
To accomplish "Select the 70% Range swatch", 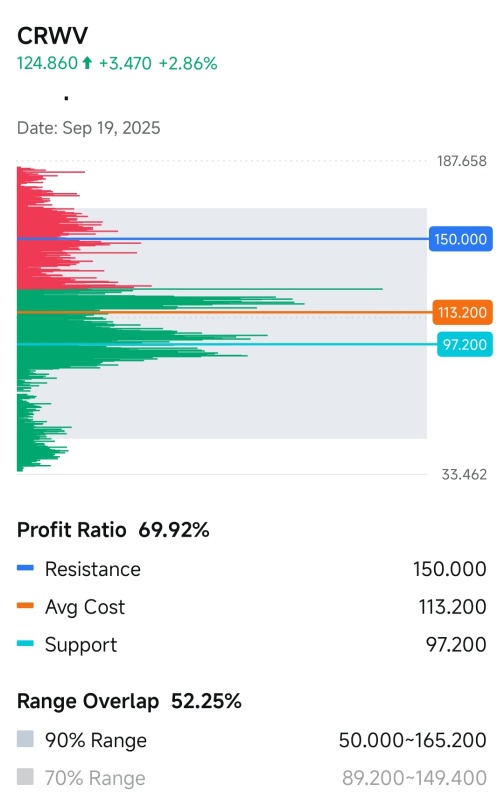I will click(25, 777).
